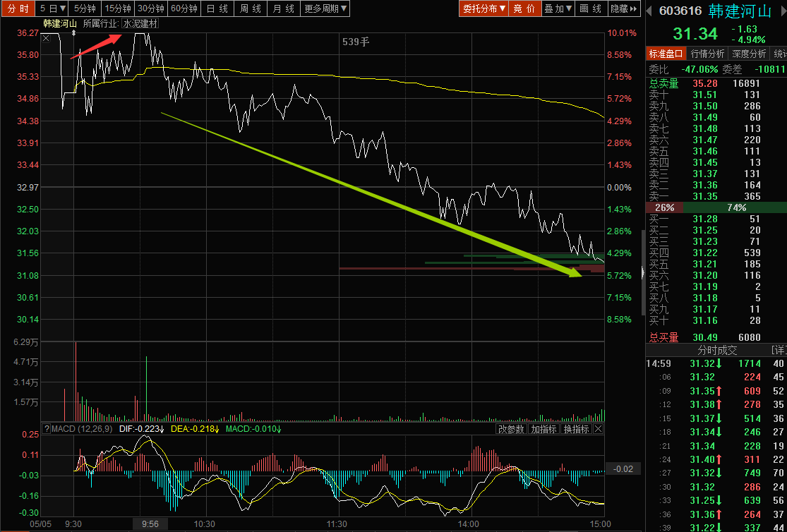Open the 深度分析 tab

[x=748, y=54]
